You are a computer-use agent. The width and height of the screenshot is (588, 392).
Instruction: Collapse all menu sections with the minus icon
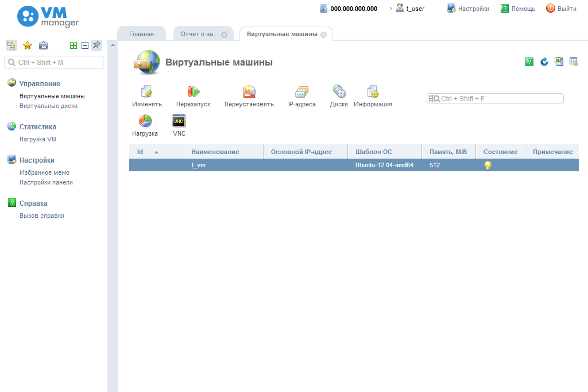click(85, 45)
